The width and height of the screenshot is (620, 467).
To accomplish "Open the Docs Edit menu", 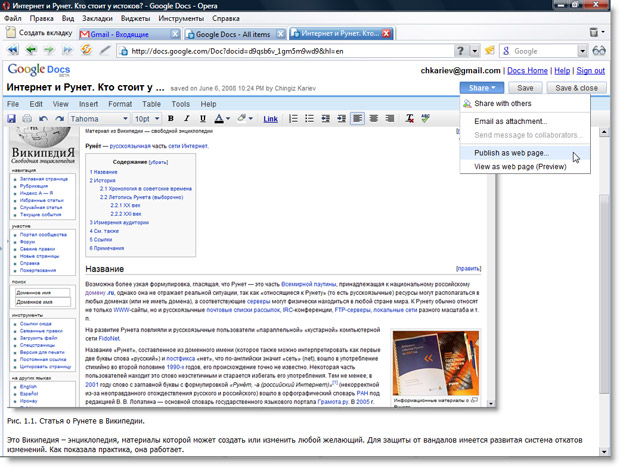I will click(36, 104).
